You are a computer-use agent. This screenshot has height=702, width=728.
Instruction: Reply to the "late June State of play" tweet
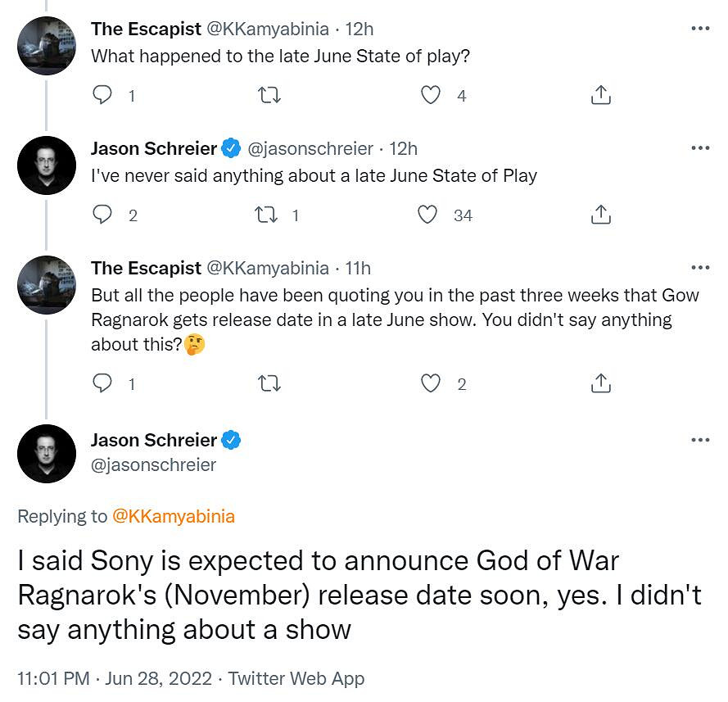102,96
